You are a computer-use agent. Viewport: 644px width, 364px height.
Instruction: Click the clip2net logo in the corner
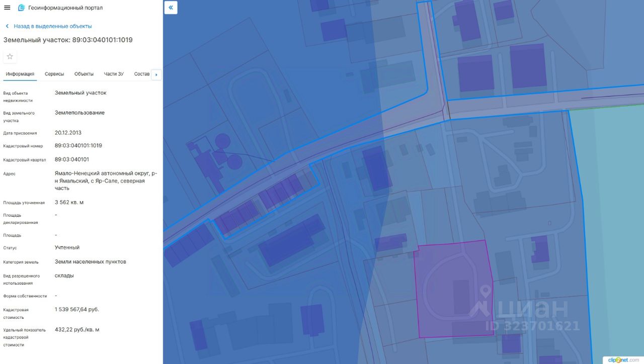(x=624, y=359)
